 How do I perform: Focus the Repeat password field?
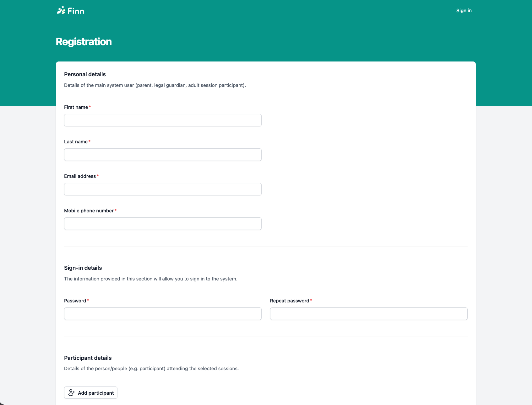369,314
